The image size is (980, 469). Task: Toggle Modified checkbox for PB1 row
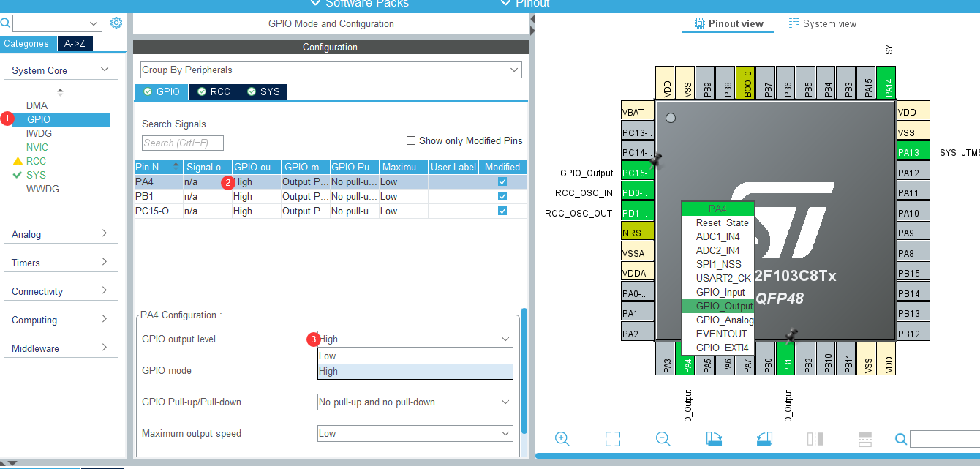pos(502,196)
